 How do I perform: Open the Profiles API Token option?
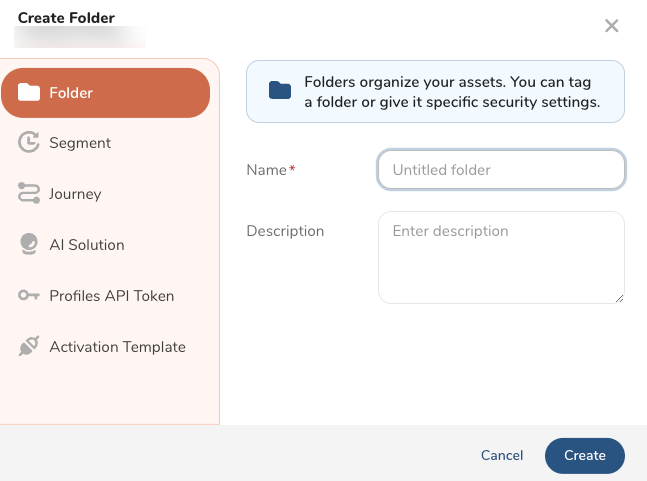point(112,296)
